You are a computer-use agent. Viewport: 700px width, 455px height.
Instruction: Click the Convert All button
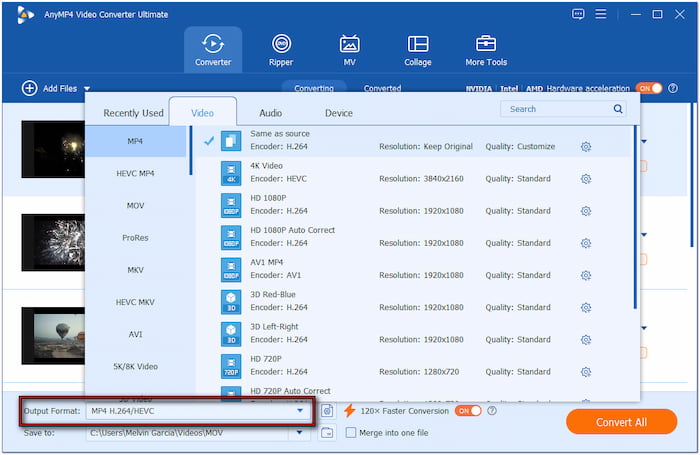click(621, 422)
